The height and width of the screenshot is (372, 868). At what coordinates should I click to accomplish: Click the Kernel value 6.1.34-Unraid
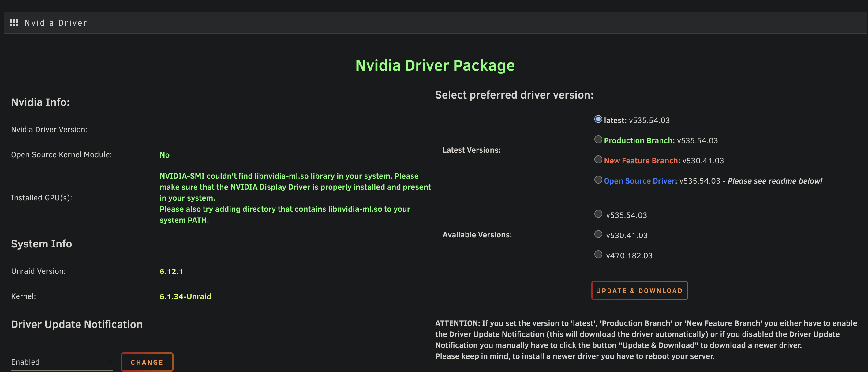(x=185, y=296)
